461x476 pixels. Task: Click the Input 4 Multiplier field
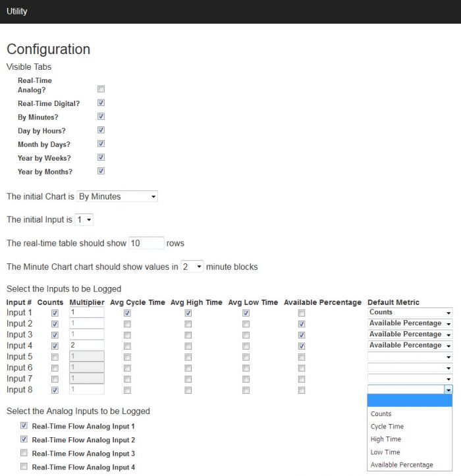click(x=86, y=345)
